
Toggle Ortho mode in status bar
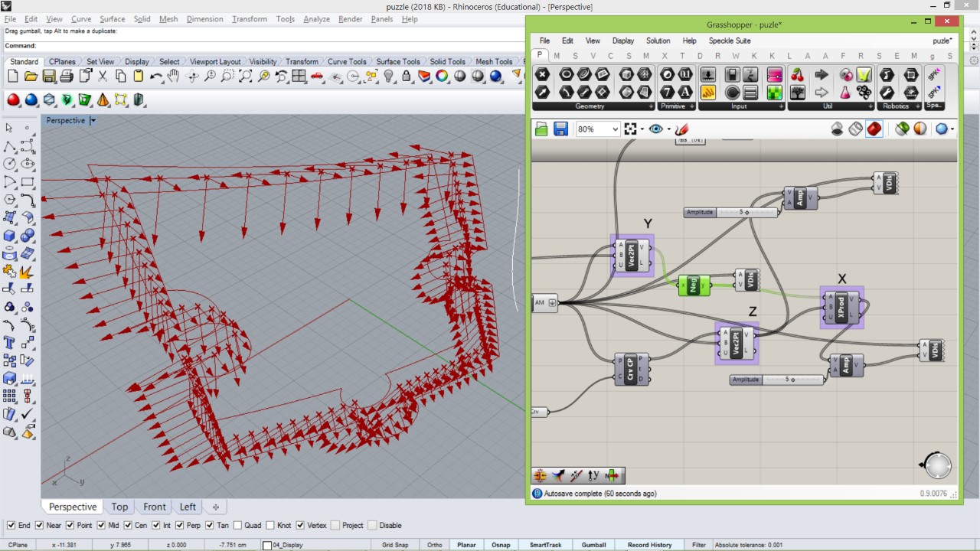[x=435, y=545]
